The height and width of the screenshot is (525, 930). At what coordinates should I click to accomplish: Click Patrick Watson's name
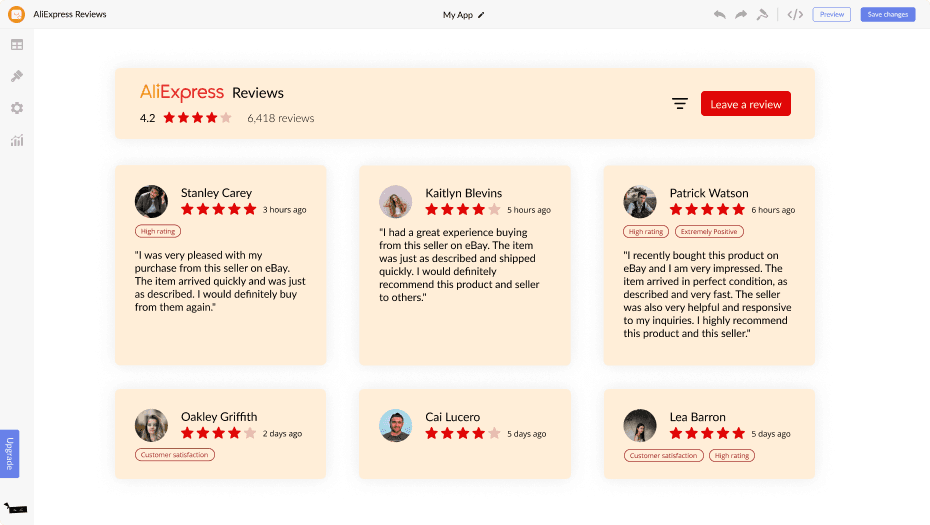click(709, 193)
